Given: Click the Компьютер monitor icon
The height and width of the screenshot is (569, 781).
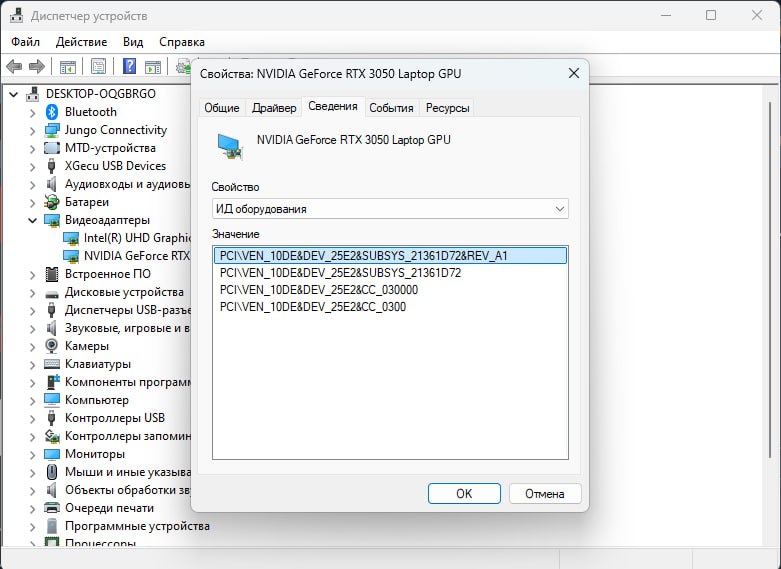Looking at the screenshot, I should tap(52, 400).
